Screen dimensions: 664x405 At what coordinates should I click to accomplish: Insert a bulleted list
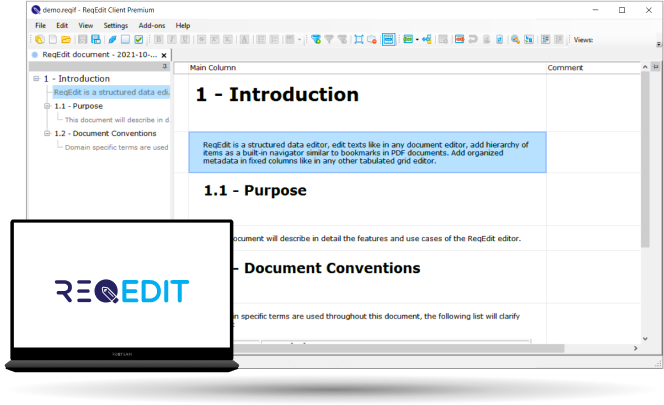tap(261, 39)
